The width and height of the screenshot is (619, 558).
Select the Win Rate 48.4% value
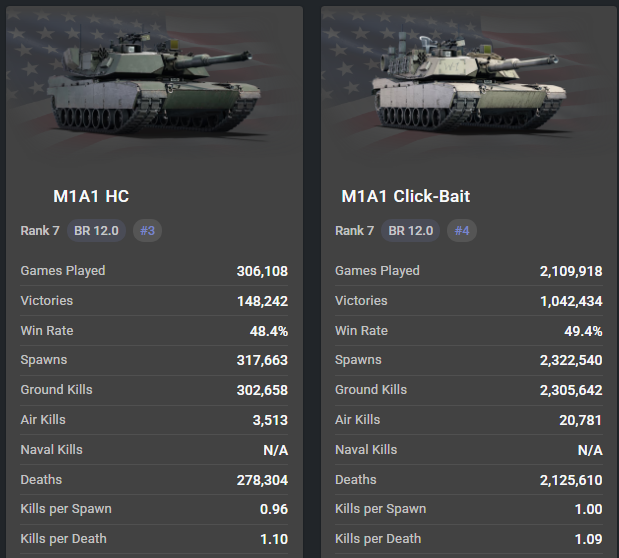(x=268, y=331)
